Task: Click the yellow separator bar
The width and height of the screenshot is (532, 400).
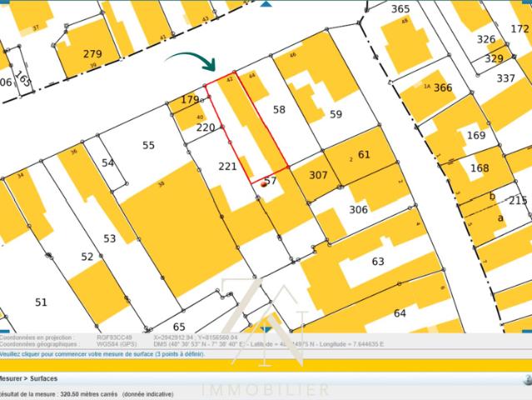Action: click(x=266, y=366)
